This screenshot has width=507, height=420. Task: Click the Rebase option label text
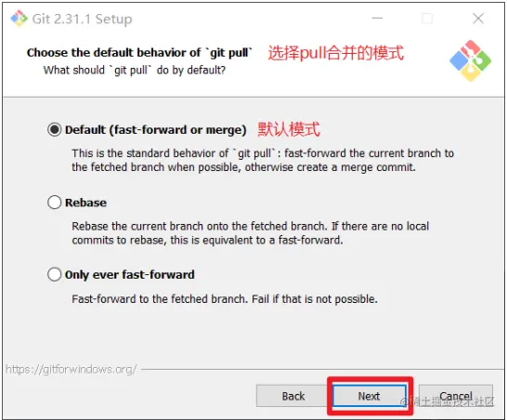85,203
